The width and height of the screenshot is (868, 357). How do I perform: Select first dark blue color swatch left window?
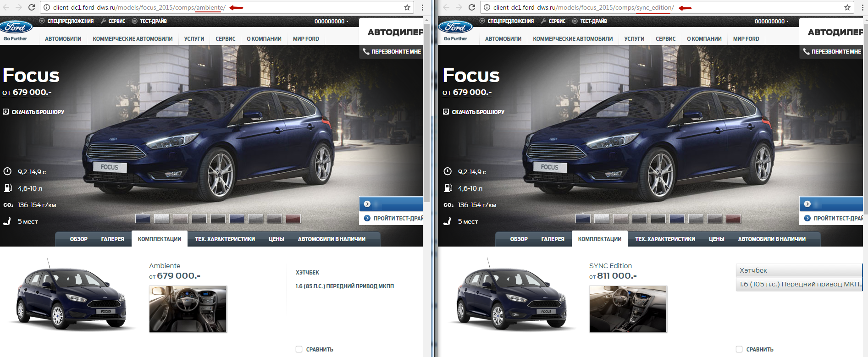(x=143, y=219)
